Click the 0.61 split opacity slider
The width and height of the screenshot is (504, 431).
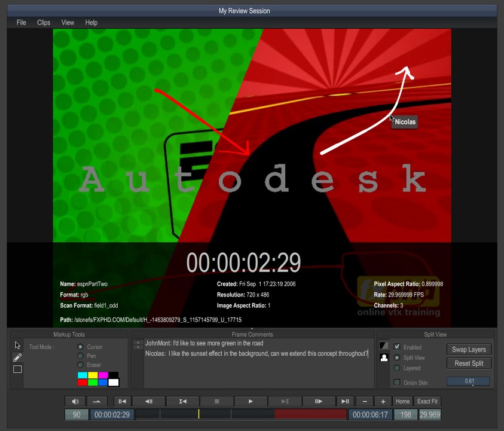click(468, 381)
